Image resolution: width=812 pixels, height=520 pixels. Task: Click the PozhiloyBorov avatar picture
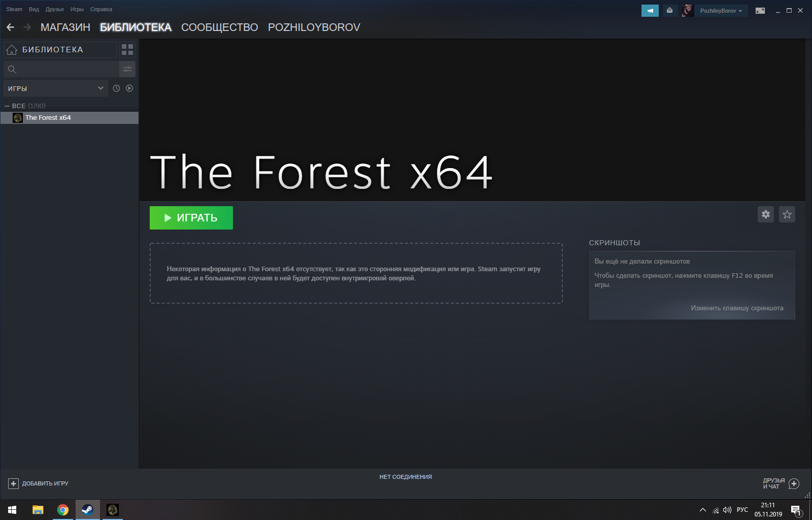(x=688, y=11)
